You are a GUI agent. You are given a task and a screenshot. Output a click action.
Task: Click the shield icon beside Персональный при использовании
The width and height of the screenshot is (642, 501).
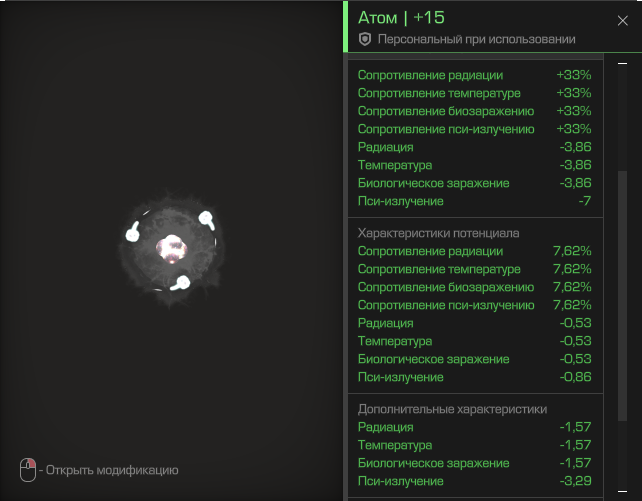pyautogui.click(x=365, y=39)
